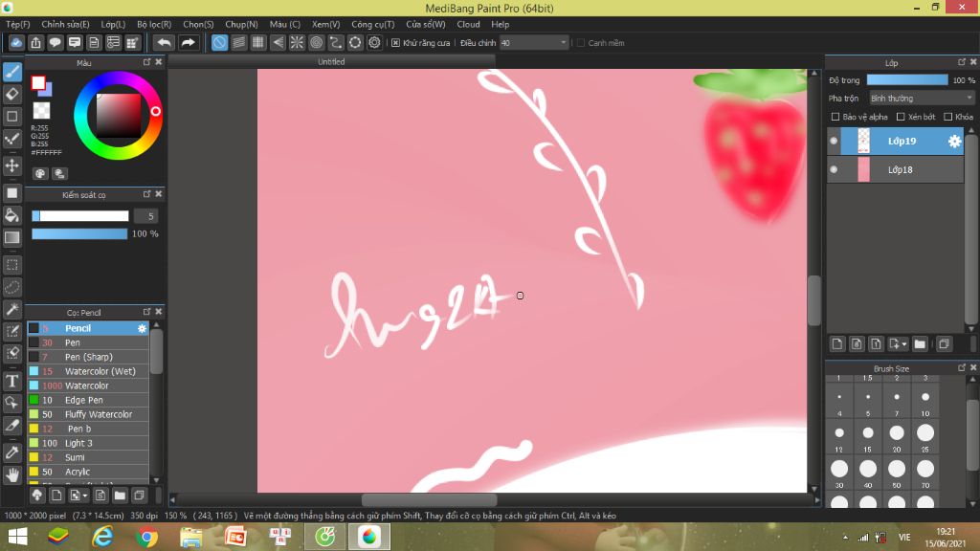Screen dimensions: 980x551
Task: Select the Acrylic brush
Action: coord(88,473)
